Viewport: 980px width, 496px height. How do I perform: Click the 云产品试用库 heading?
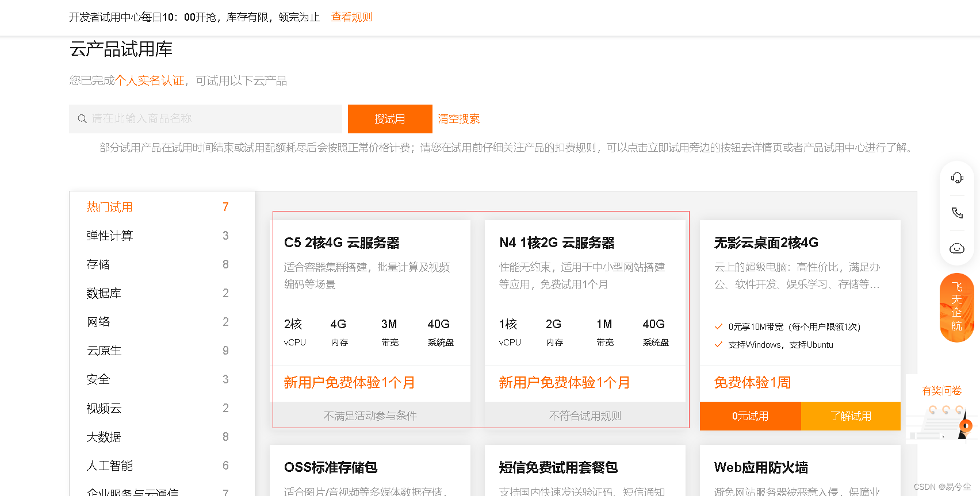[x=121, y=49]
